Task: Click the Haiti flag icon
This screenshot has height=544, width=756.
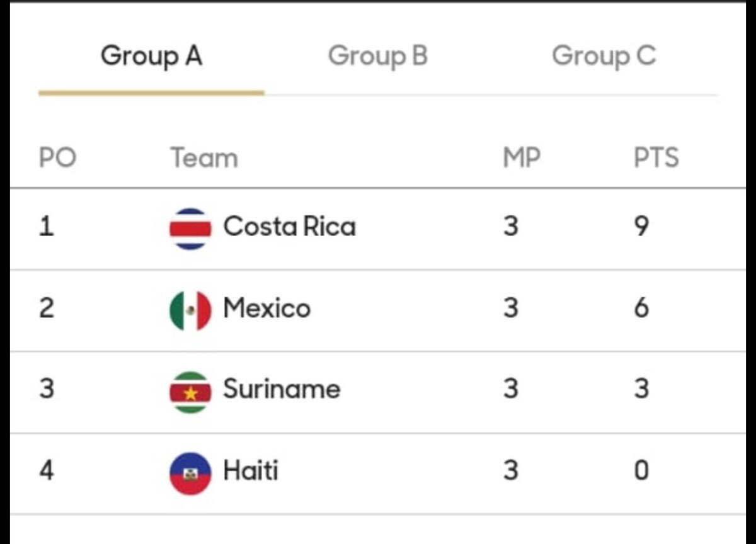Action: [x=190, y=473]
